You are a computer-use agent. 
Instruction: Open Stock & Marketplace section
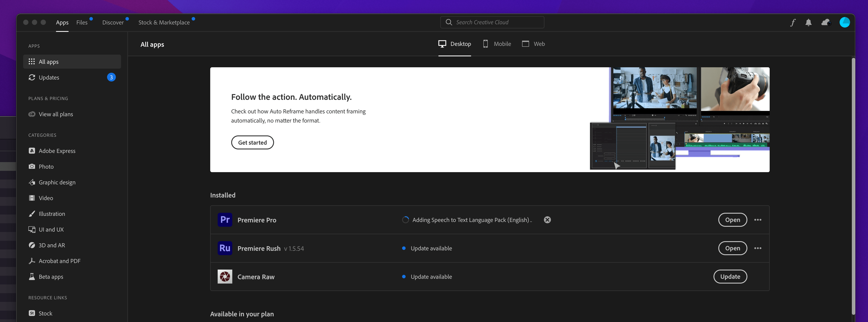(x=164, y=22)
